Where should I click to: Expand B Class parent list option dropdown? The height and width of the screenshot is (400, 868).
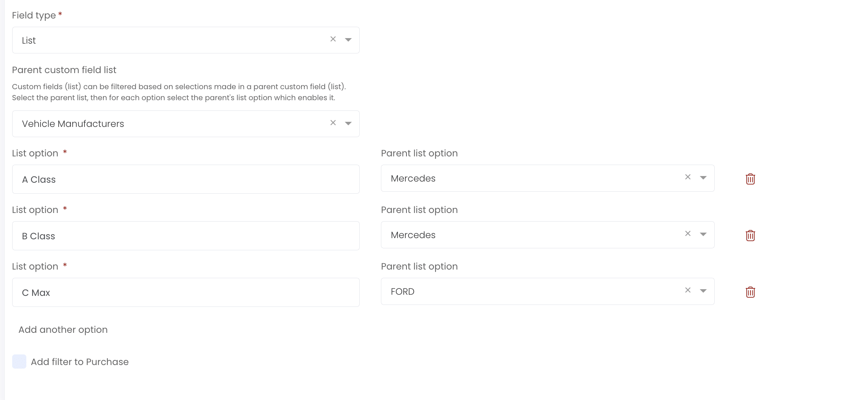[703, 234]
